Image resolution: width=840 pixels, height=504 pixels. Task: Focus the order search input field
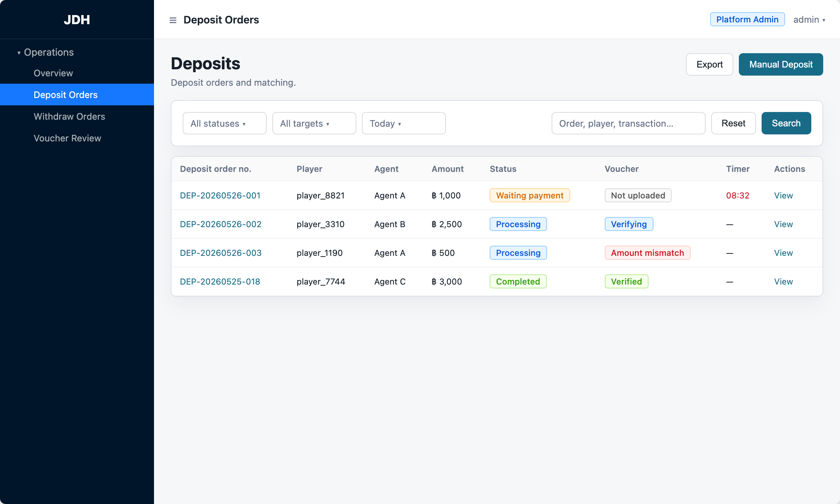tap(628, 123)
